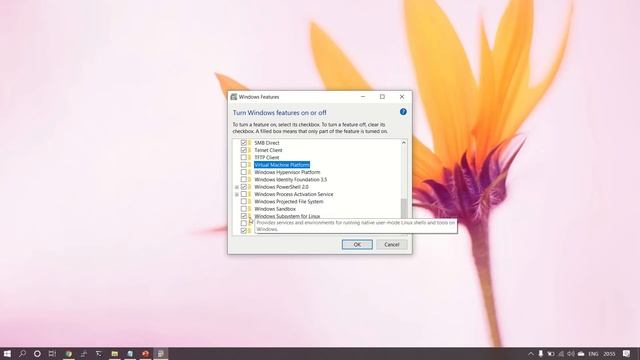Enable the TFTP Client checkbox
The image size is (640, 360).
pyautogui.click(x=244, y=158)
